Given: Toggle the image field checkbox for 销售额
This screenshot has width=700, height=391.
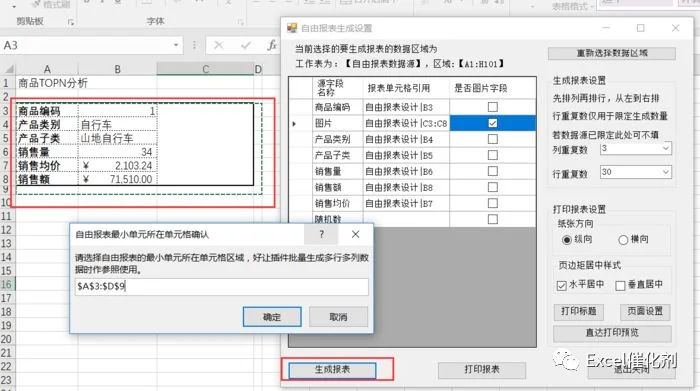Looking at the screenshot, I should 492,187.
